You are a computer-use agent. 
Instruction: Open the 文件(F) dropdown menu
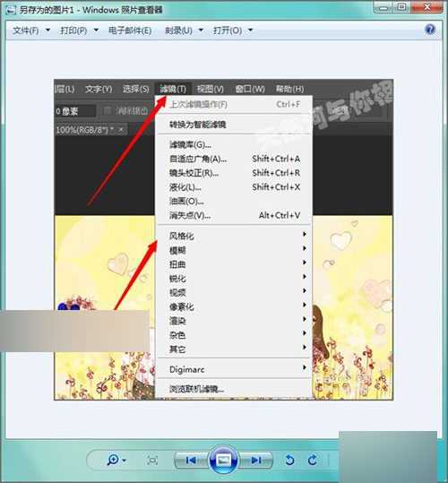click(x=31, y=30)
